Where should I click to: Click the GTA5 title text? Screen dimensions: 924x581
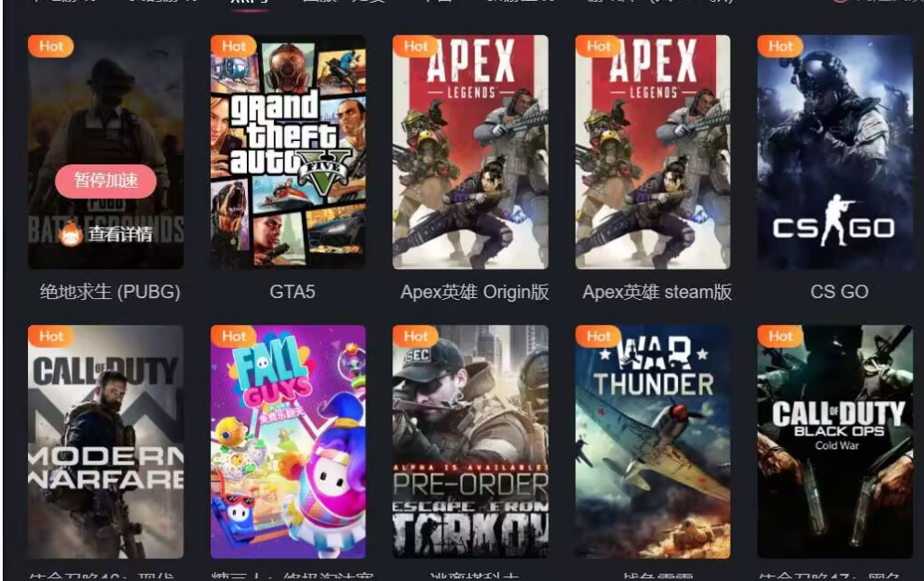click(292, 292)
